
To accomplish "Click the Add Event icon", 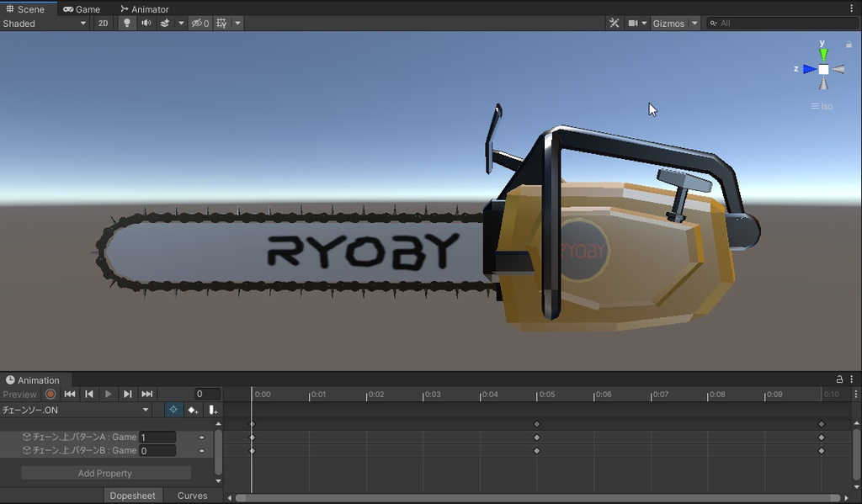I will [213, 410].
